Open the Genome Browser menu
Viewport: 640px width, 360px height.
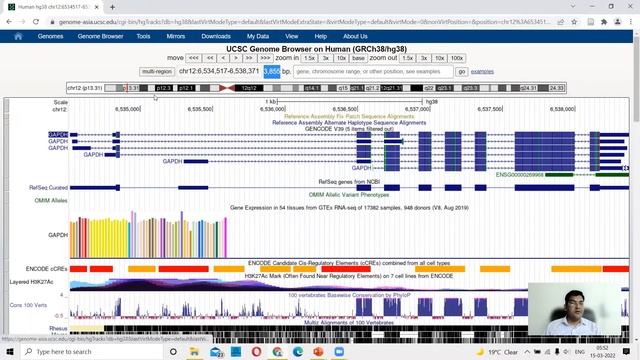click(x=100, y=36)
